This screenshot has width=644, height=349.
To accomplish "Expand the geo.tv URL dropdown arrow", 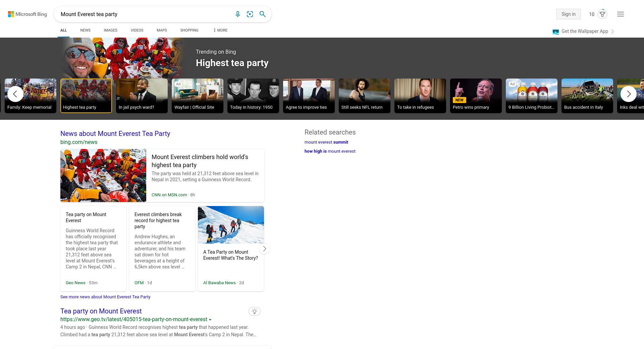I will (210, 320).
